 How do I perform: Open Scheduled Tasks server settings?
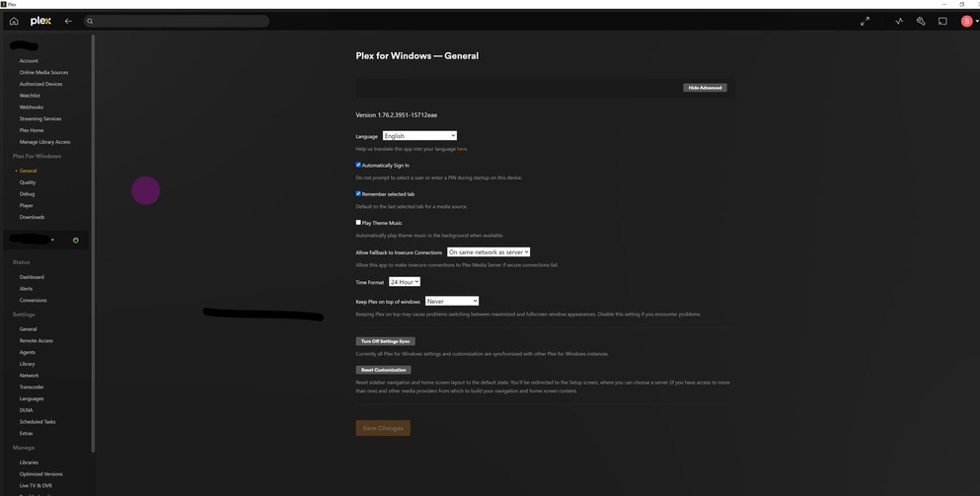coord(38,422)
